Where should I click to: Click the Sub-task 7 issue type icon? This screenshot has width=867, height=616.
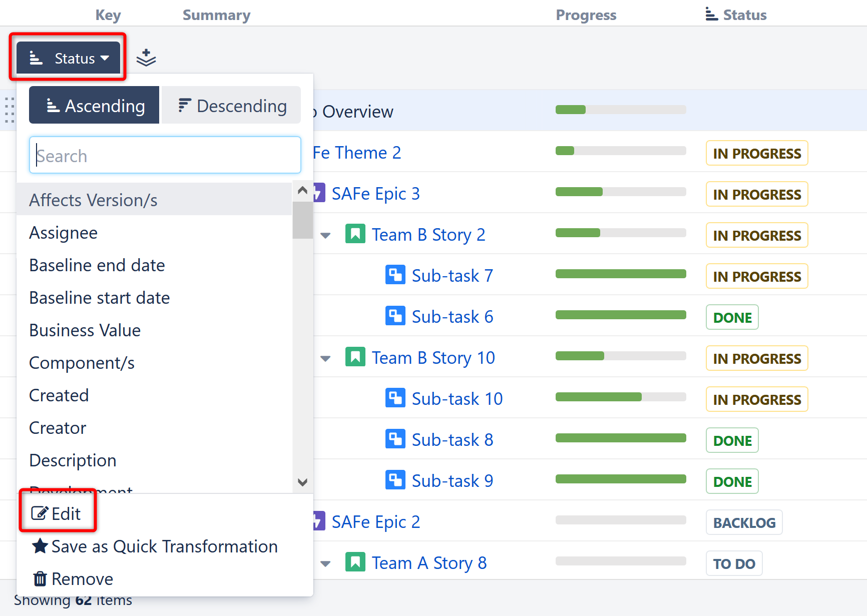395,275
